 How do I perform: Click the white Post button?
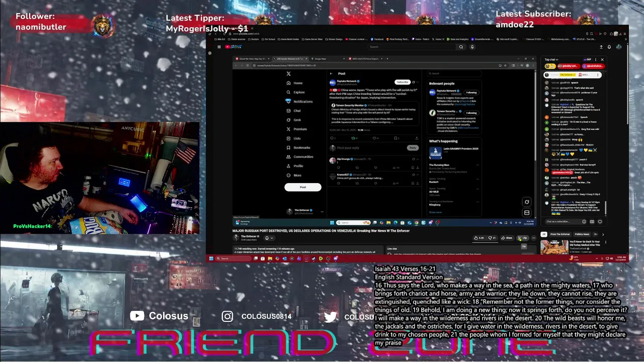click(303, 187)
